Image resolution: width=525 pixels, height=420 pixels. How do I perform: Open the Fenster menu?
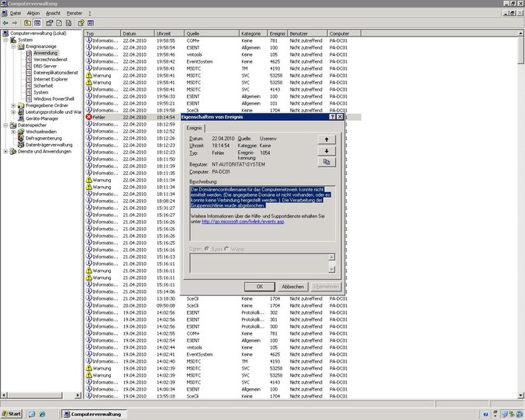tap(74, 13)
